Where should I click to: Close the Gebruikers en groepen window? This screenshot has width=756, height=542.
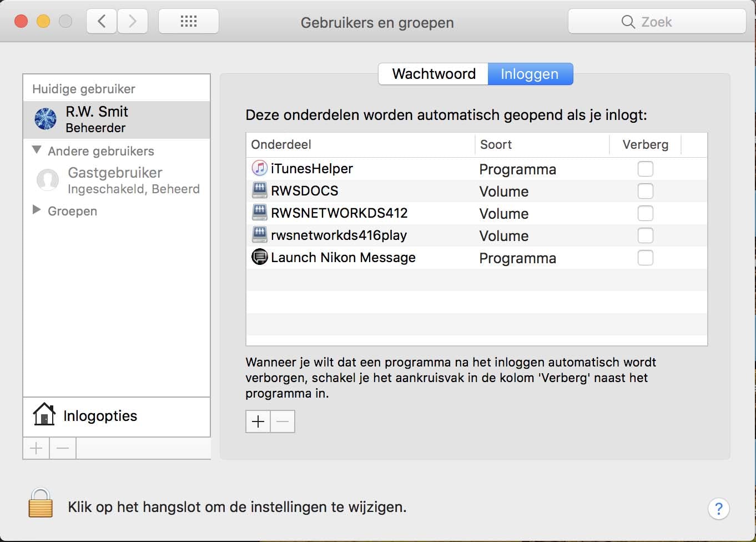point(21,22)
